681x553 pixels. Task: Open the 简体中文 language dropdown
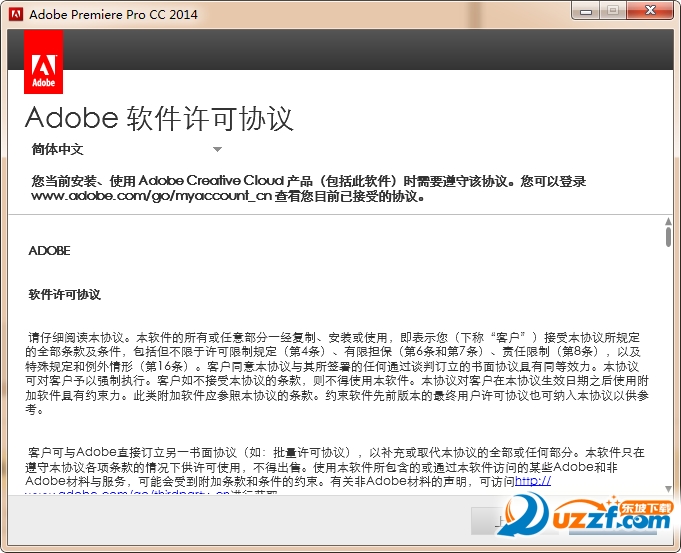pyautogui.click(x=127, y=149)
